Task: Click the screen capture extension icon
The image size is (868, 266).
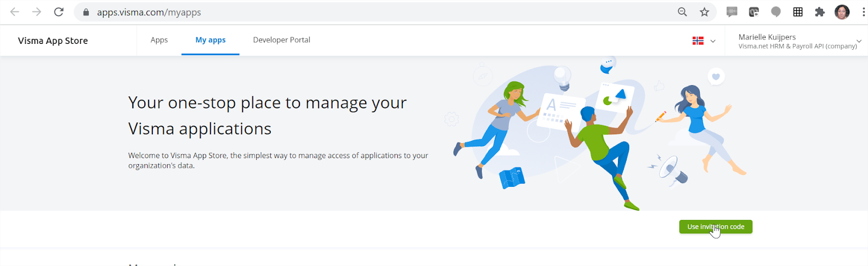Action: 754,12
